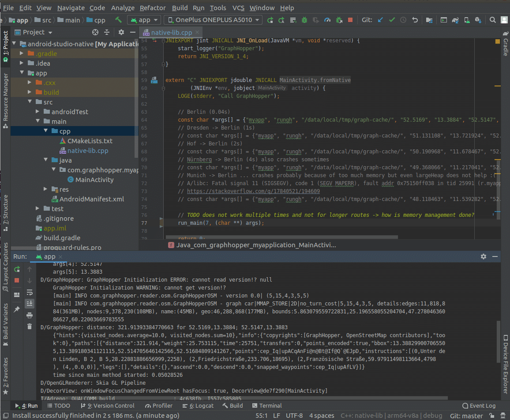Expand the androidTest folder in tree
Screen dimensions: 510x420
coord(38,112)
